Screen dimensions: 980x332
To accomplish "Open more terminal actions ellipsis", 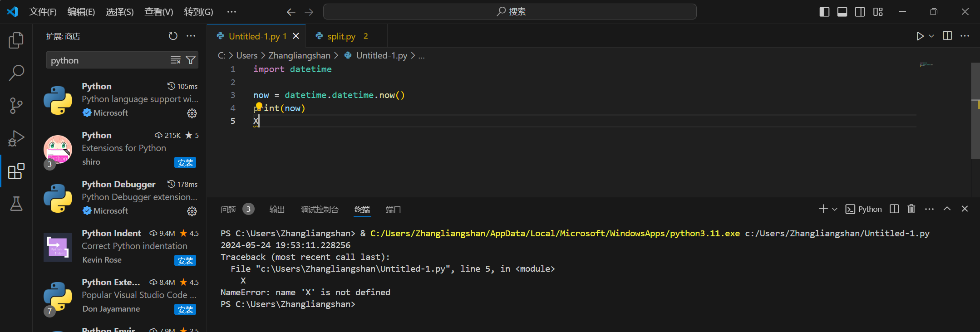I will [x=929, y=209].
